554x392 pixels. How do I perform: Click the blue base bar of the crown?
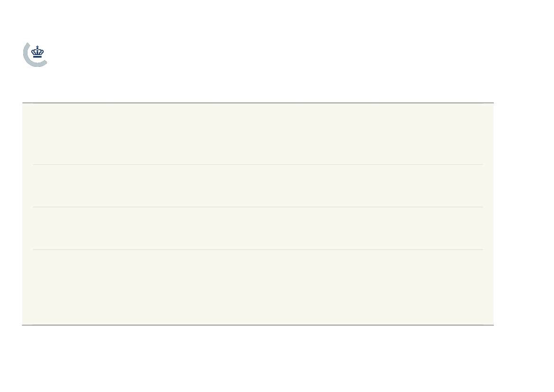tap(37, 56)
